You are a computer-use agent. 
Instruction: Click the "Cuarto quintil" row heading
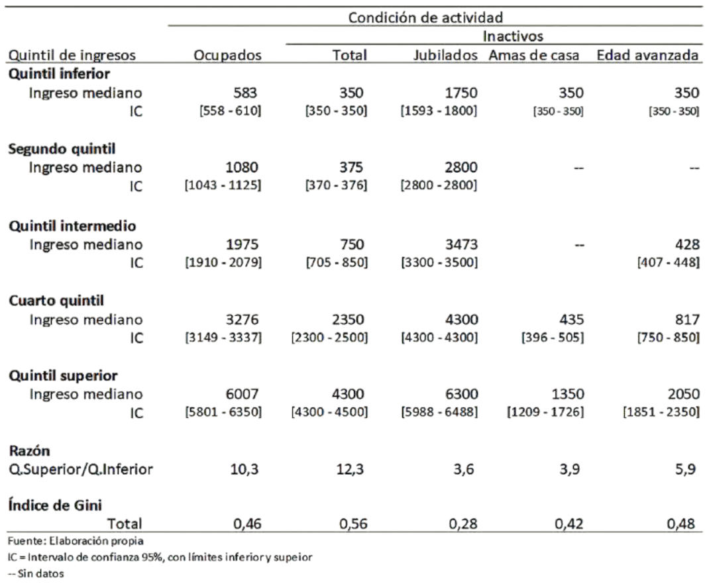(57, 301)
